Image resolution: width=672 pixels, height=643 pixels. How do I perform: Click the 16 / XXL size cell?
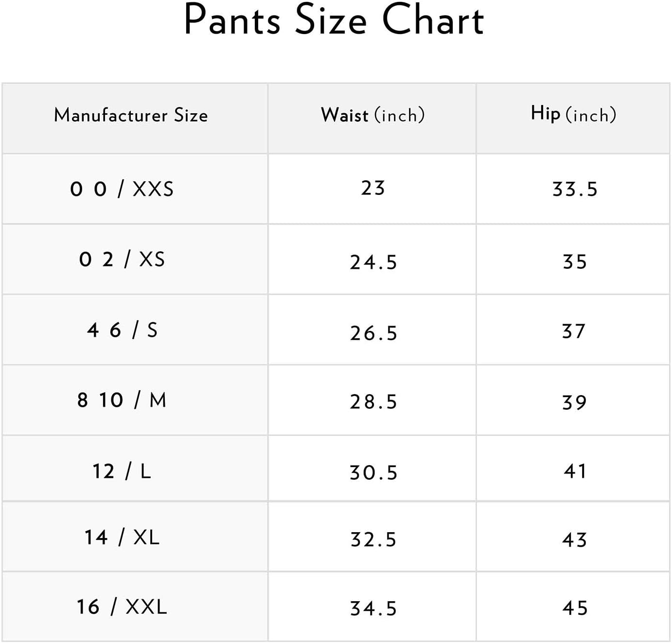[122, 607]
